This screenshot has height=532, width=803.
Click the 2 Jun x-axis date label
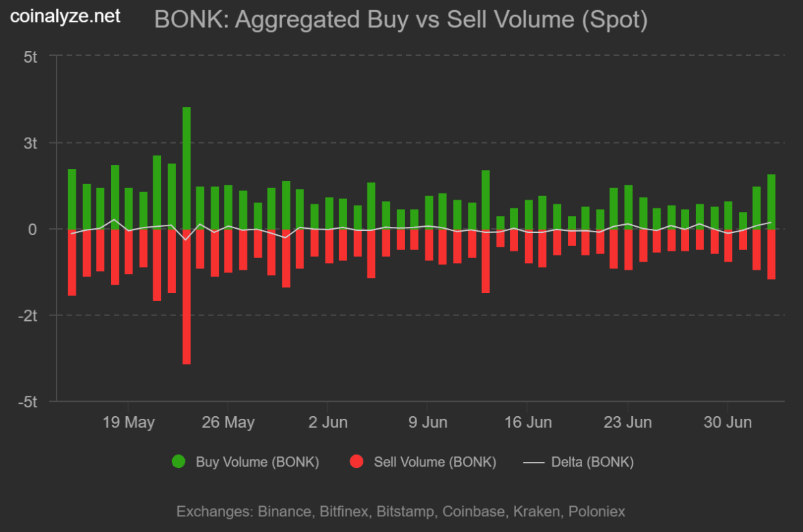coord(328,422)
